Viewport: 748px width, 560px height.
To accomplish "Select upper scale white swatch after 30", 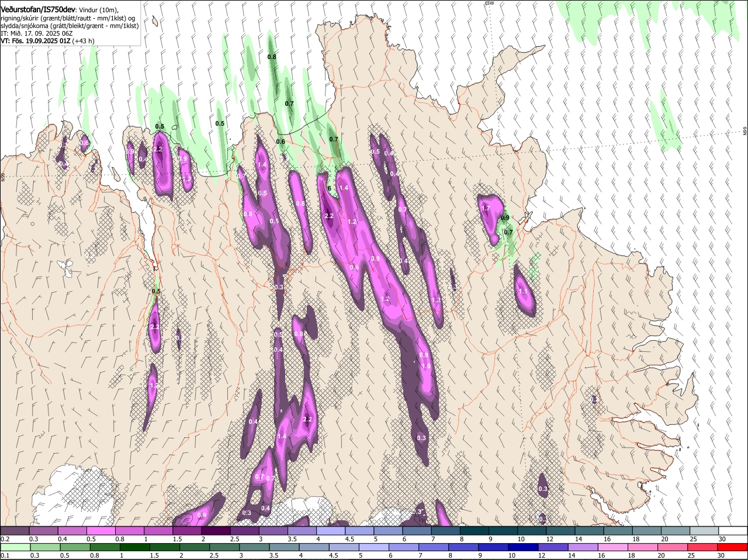I will pos(733,531).
